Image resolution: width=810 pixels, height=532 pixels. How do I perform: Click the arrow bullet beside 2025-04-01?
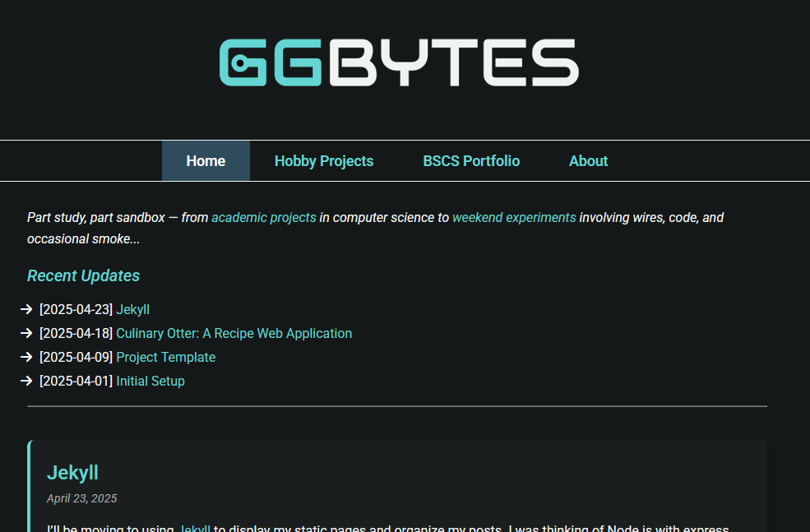(26, 381)
